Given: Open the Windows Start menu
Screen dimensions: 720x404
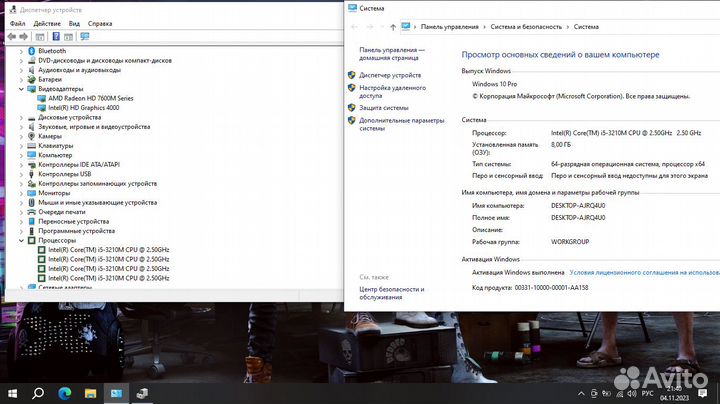Looking at the screenshot, I should tap(12, 393).
